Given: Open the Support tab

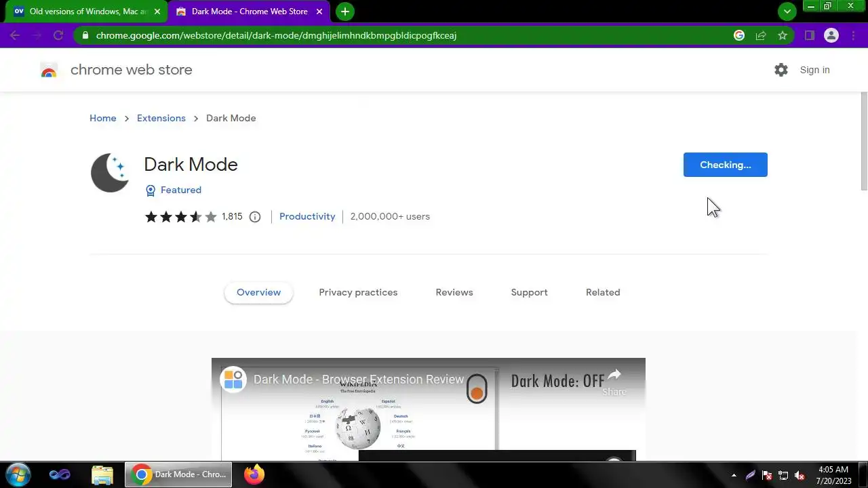Looking at the screenshot, I should point(529,293).
